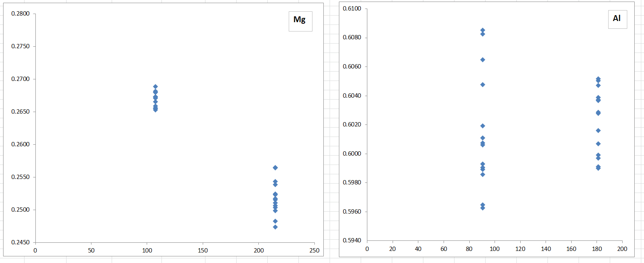Select the lowest Al data point near 0.5963
This screenshot has width=644, height=263.
[483, 208]
